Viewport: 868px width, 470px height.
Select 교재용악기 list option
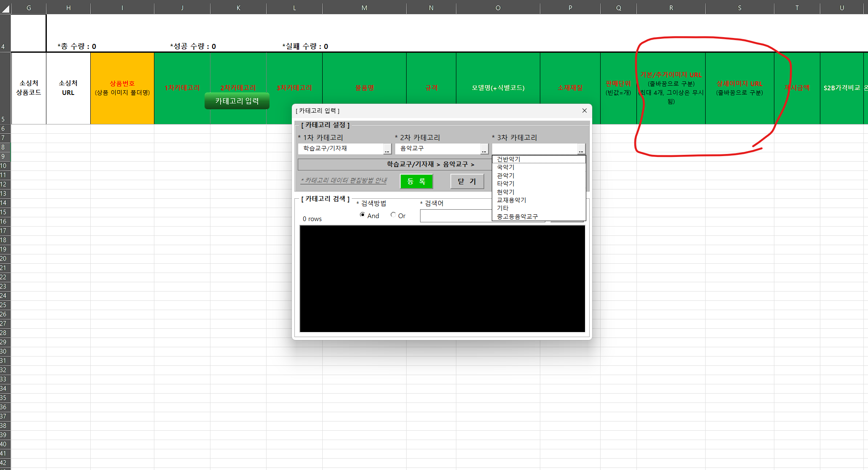pos(511,200)
